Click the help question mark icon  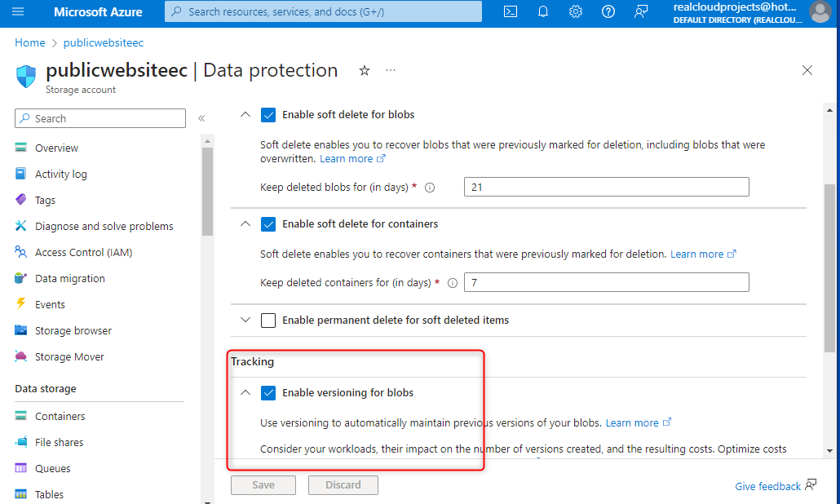(608, 11)
